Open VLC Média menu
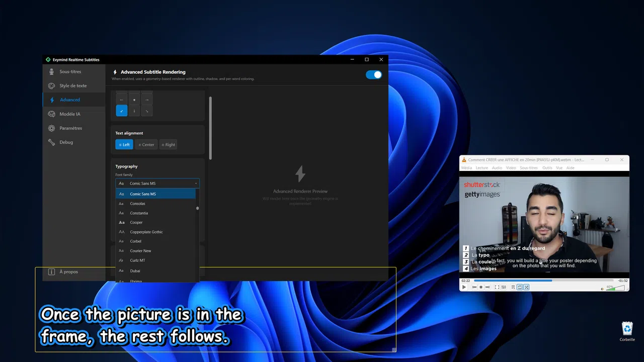 click(466, 168)
